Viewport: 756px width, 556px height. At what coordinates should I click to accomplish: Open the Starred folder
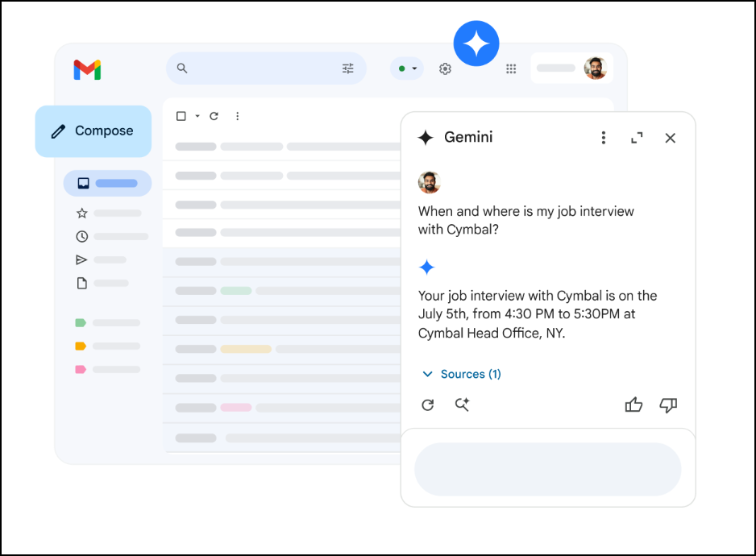pyautogui.click(x=82, y=214)
